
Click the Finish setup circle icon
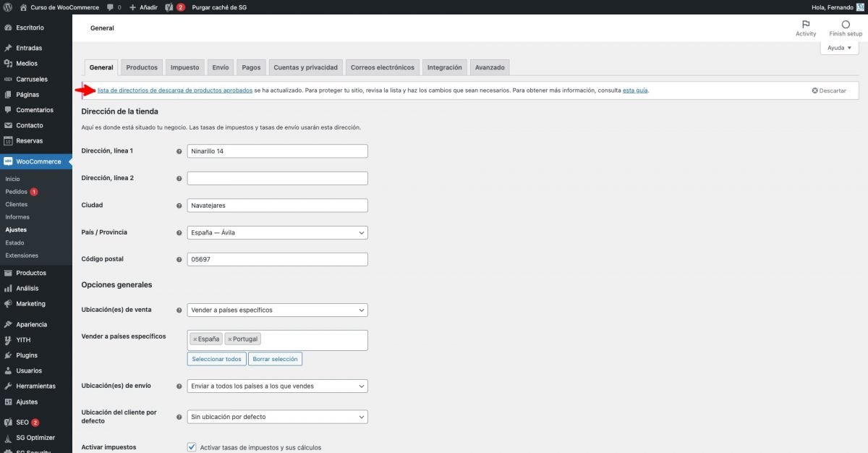click(x=846, y=25)
